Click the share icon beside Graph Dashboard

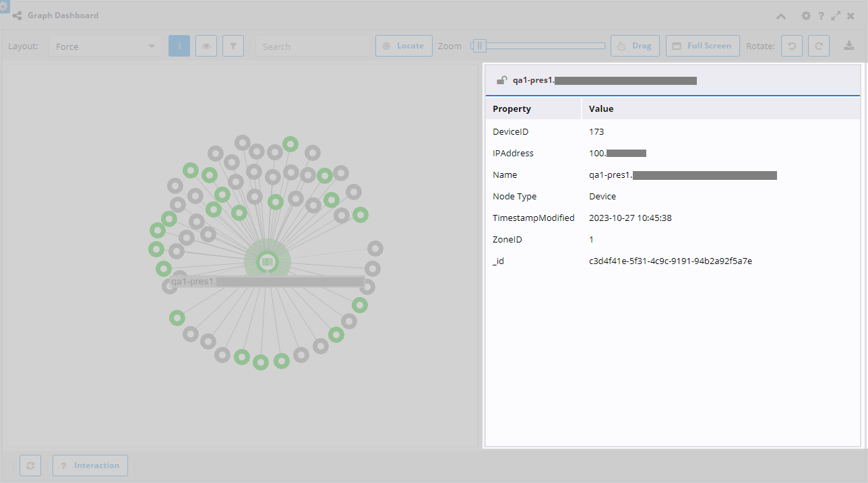coord(16,15)
